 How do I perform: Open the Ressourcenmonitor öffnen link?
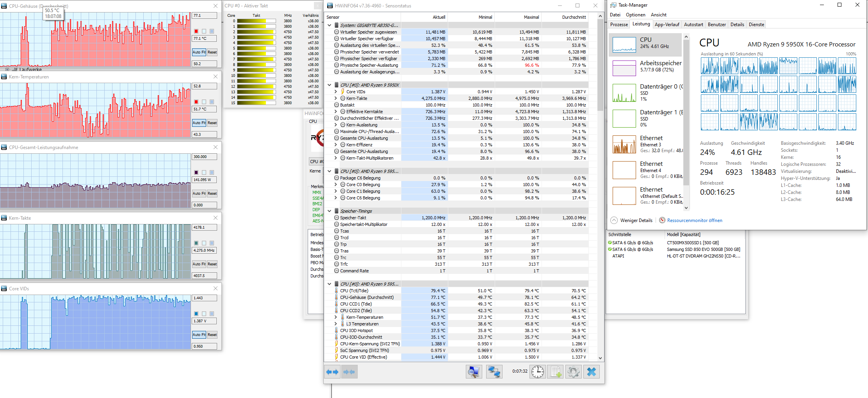(695, 220)
